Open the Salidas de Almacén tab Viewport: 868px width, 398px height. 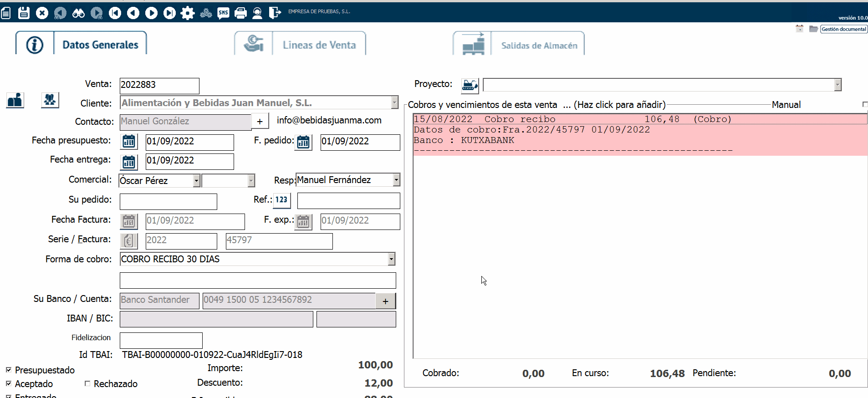(x=539, y=45)
